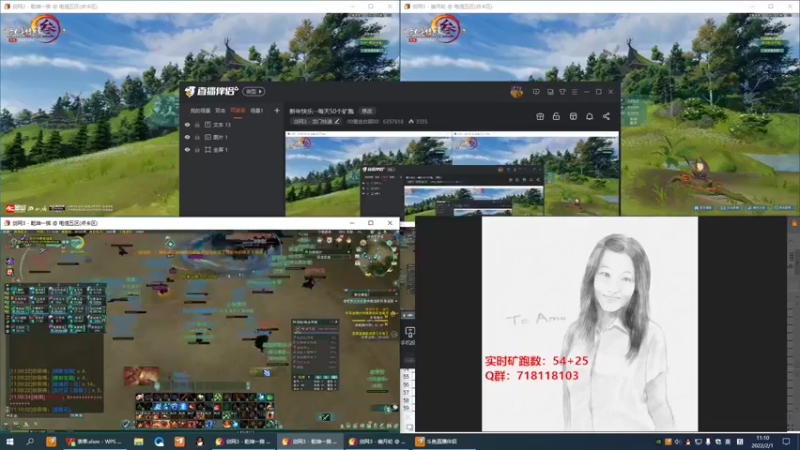Toggle lock on the 文本 13 layer
Image resolution: width=800 pixels, height=450 pixels.
pyautogui.click(x=197, y=124)
